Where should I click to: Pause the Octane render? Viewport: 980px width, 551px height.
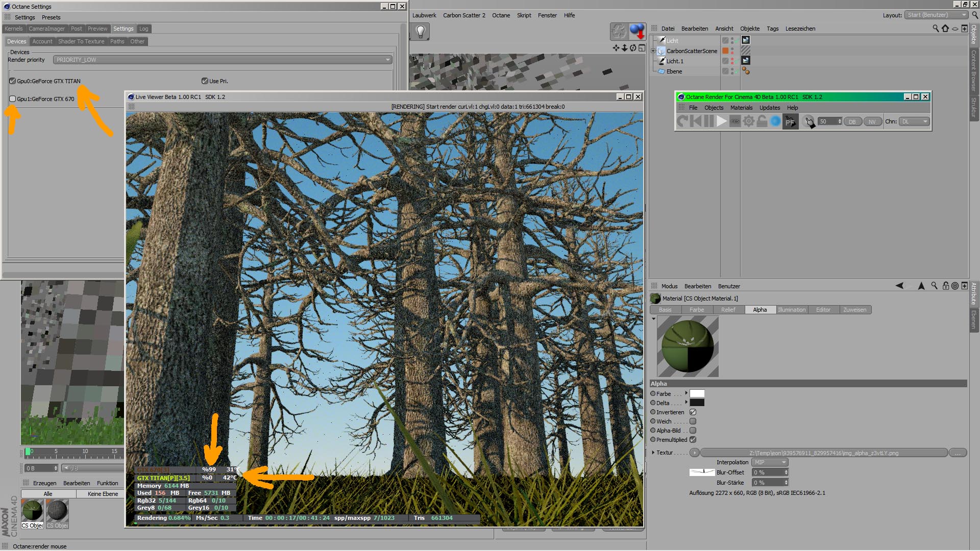[x=708, y=121]
